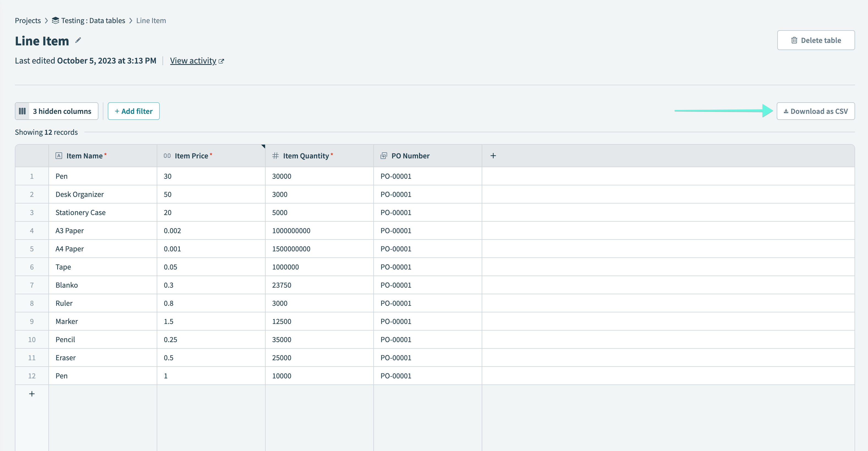Click the linked-record icon on PO Number header
868x451 pixels.
point(384,155)
